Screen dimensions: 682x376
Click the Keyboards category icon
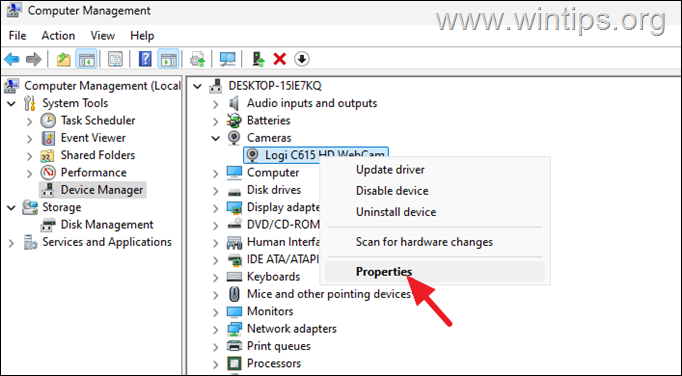pos(234,277)
